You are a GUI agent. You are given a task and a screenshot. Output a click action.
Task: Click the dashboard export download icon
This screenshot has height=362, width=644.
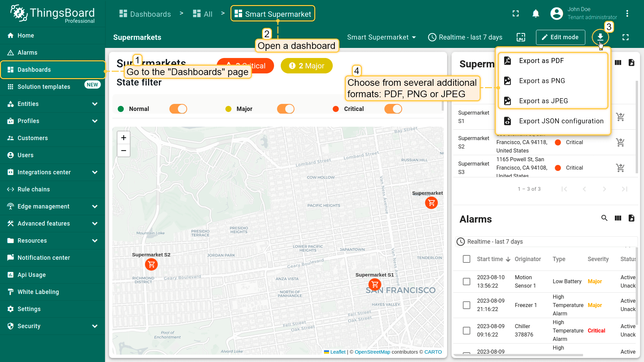click(x=600, y=37)
